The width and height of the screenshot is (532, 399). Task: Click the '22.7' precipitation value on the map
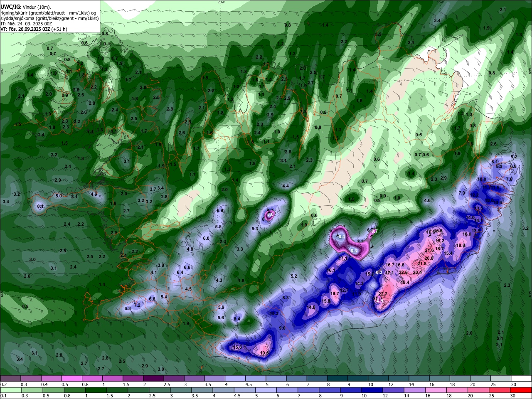pos(383,294)
